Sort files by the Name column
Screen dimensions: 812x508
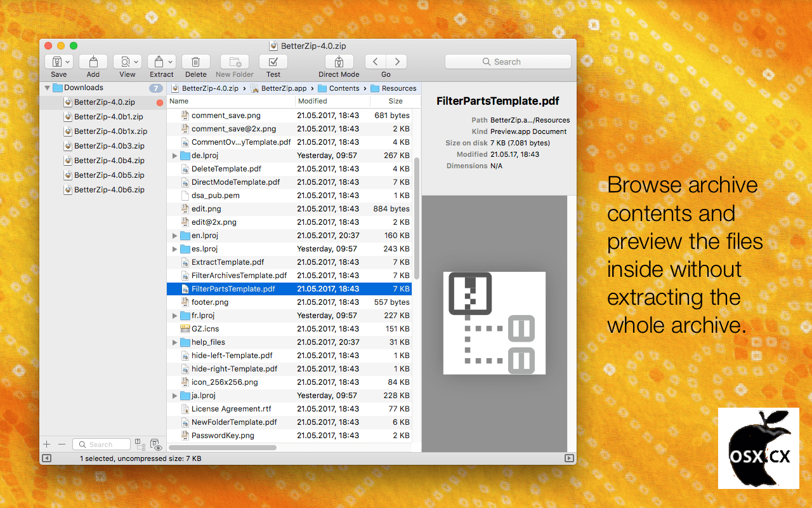(x=231, y=101)
